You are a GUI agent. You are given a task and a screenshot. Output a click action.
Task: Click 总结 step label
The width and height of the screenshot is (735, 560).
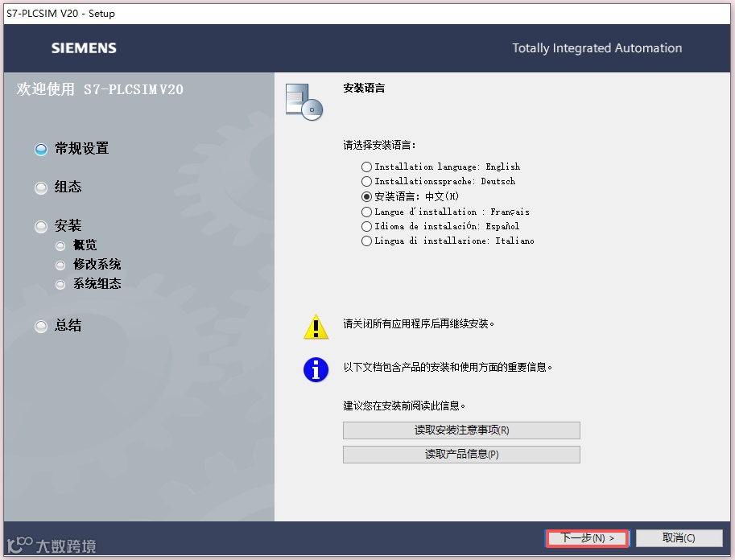68,325
